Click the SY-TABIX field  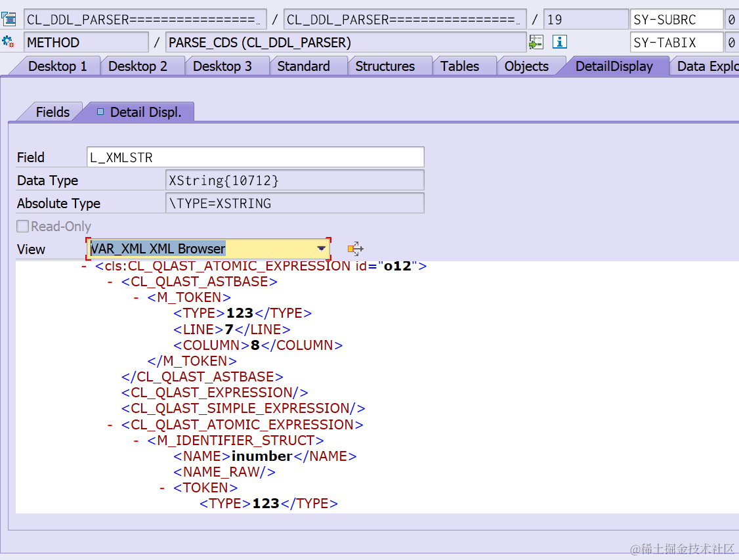click(x=676, y=43)
